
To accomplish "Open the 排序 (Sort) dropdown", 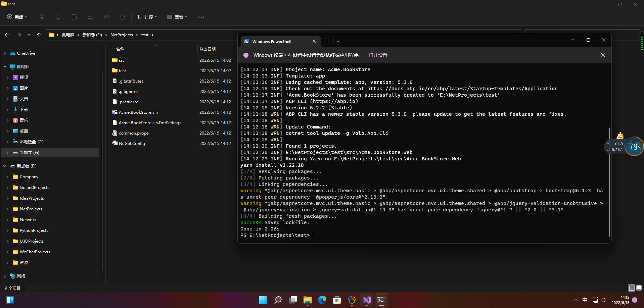I will click(x=147, y=17).
